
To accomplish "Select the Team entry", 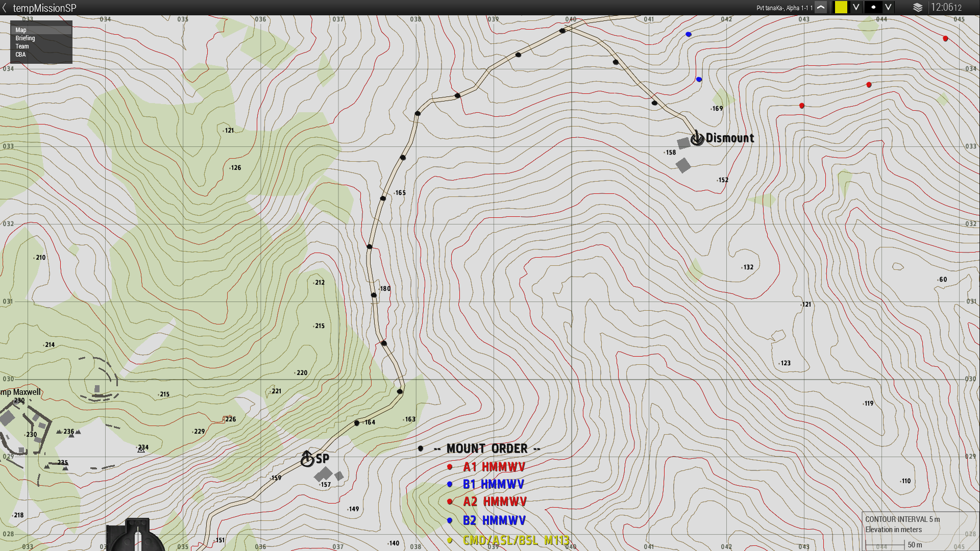I will tap(22, 46).
